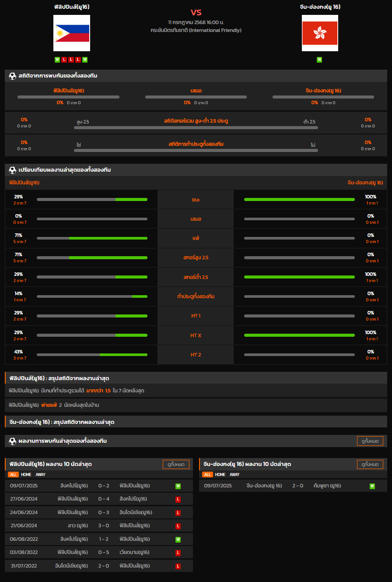Click the score '0 - 5' against Vietnam
Image resolution: width=392 pixels, height=582 pixels.
pos(104,553)
